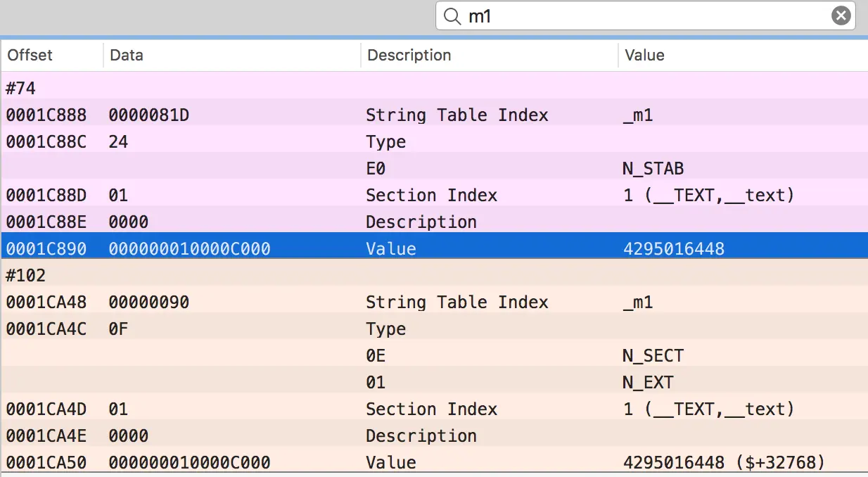Click the magnifying glass search icon
This screenshot has height=477, width=868.
tap(452, 16)
